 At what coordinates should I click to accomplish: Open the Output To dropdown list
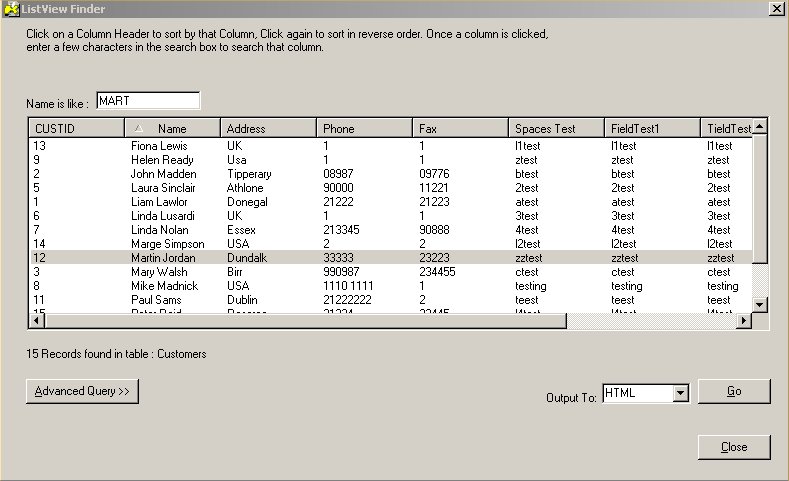(x=681, y=393)
